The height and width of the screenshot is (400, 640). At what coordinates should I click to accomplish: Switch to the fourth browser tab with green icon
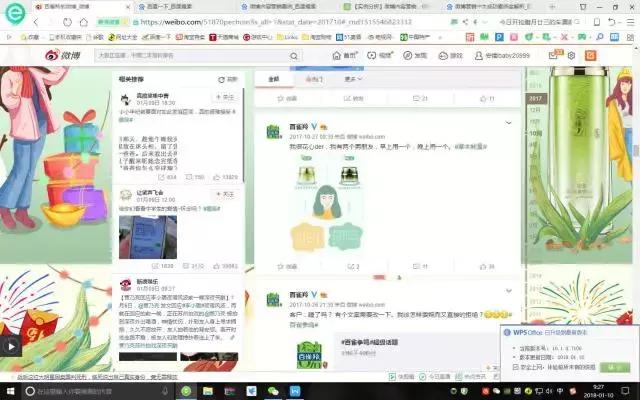[388, 7]
